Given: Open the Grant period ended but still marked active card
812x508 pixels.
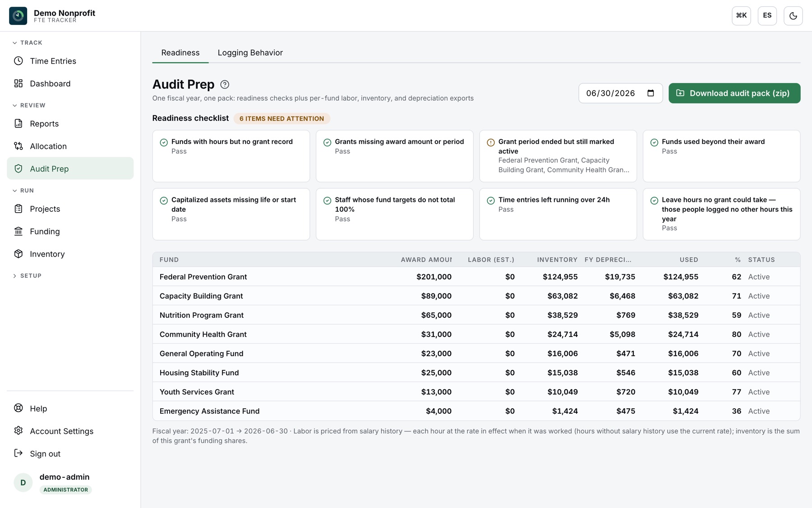Looking at the screenshot, I should 558,156.
